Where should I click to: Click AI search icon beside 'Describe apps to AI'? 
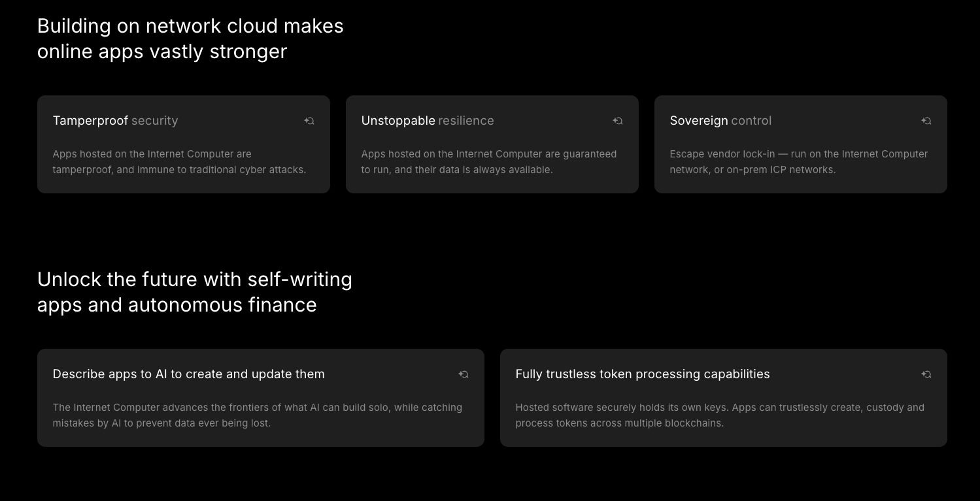pos(464,374)
